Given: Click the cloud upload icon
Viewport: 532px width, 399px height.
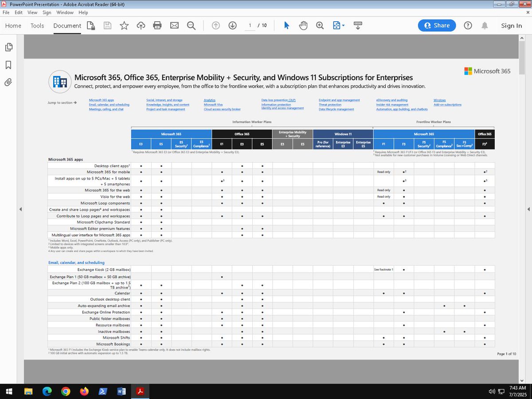Looking at the screenshot, I should pyautogui.click(x=141, y=25).
